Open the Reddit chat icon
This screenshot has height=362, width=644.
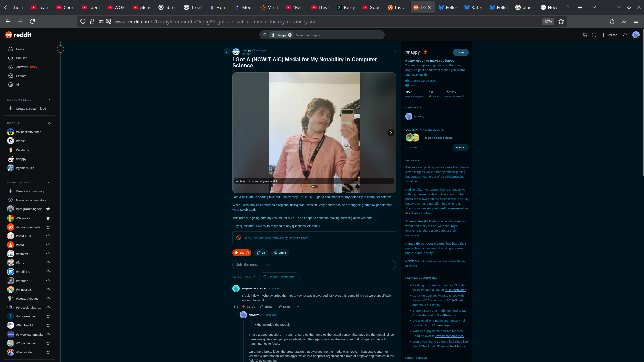(594, 35)
